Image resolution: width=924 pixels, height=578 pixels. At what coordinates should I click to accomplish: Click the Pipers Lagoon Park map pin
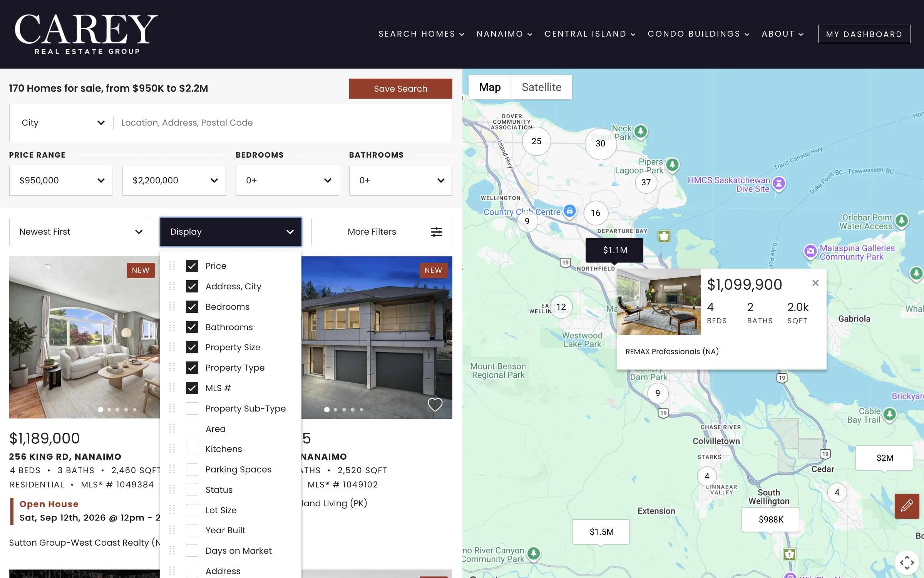click(672, 166)
